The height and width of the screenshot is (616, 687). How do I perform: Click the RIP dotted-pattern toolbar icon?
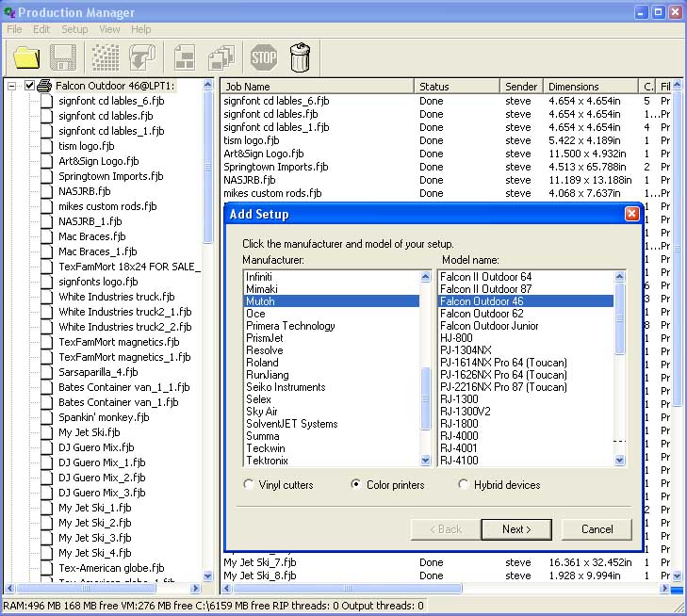106,57
